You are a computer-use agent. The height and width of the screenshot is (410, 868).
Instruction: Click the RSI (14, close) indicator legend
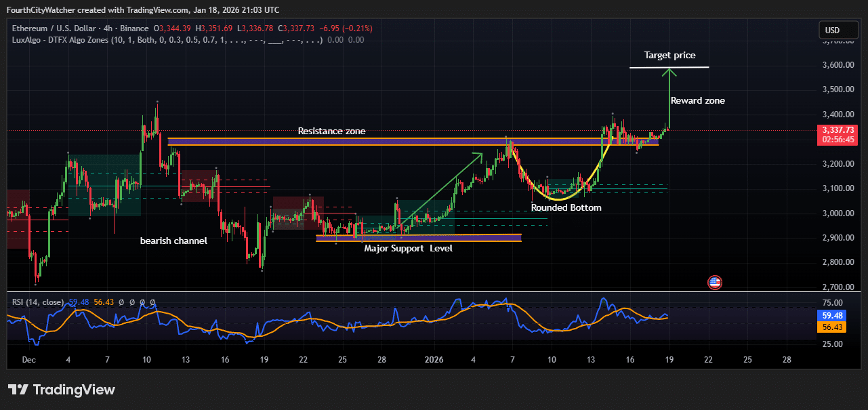coord(37,302)
